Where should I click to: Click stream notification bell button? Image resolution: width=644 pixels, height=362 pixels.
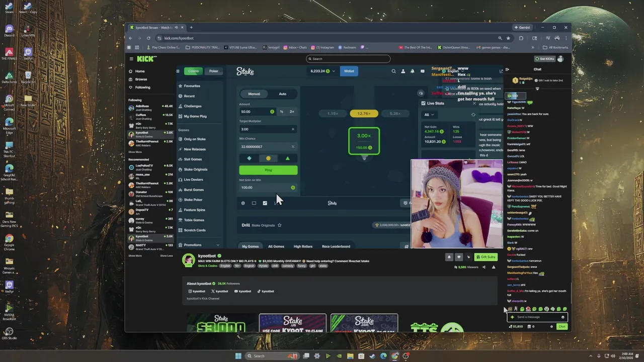pos(449,257)
